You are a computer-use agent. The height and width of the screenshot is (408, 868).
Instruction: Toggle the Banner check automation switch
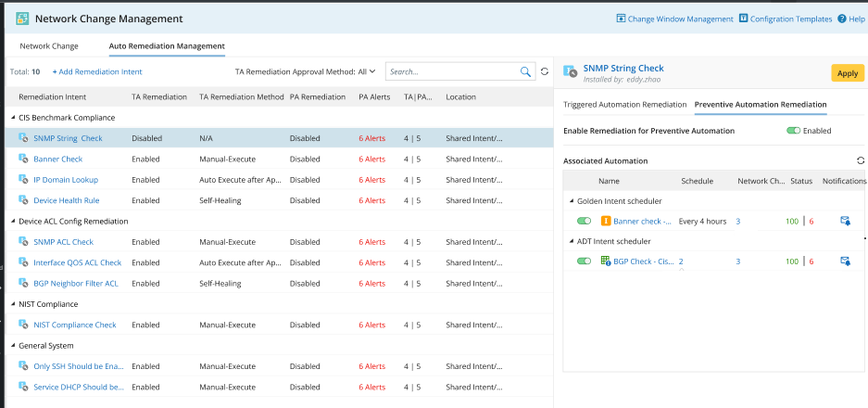pos(584,221)
